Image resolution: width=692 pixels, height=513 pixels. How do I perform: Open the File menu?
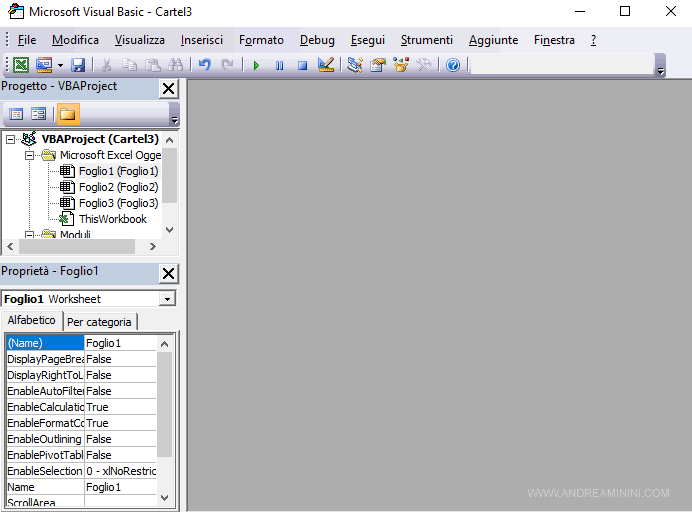26,40
